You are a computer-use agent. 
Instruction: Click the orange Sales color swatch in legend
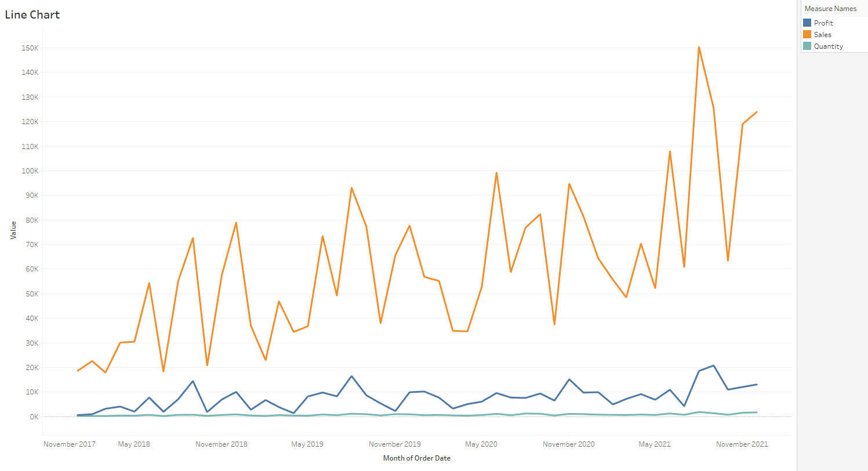(807, 35)
